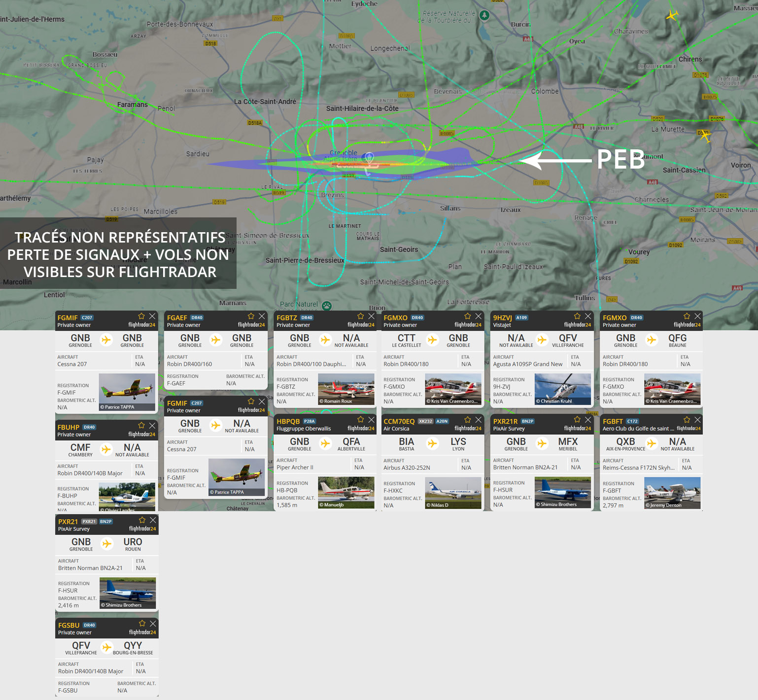Open the Air Corsica Airbus photo
This screenshot has height=700, width=758.
[x=453, y=492]
